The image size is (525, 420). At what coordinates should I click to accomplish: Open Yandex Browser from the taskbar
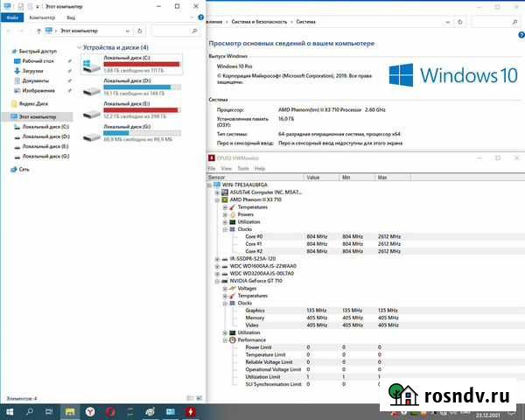click(87, 410)
